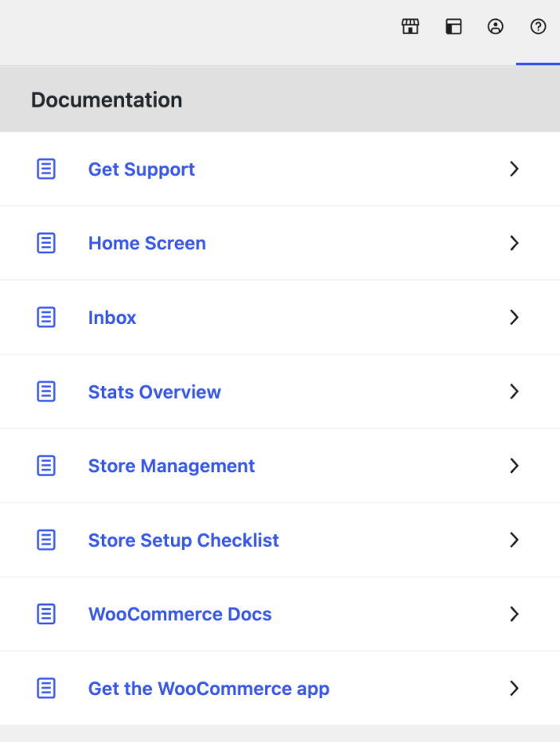
Task: Click chevron on Home Screen row
Action: (x=514, y=244)
